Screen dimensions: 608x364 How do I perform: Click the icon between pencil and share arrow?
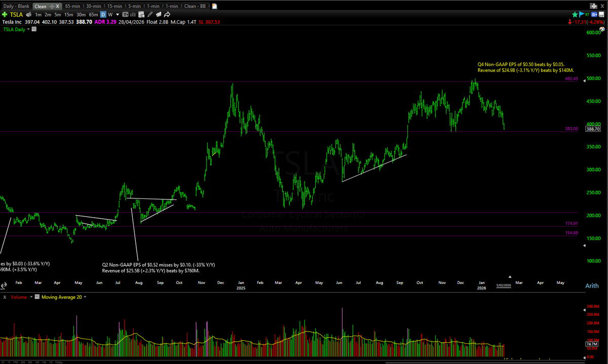(159, 14)
